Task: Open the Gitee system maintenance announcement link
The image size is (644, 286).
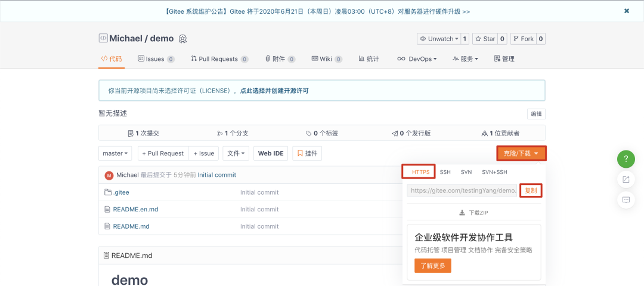Action: (x=317, y=11)
